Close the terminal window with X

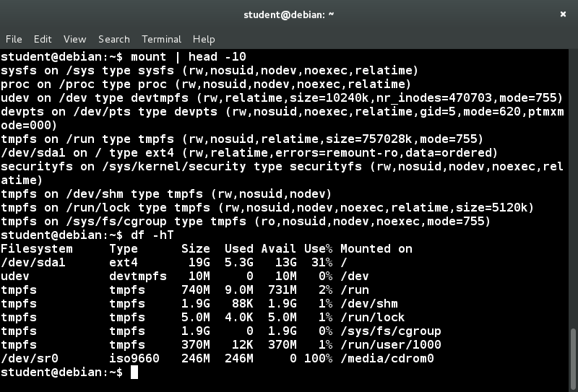tap(563, 14)
